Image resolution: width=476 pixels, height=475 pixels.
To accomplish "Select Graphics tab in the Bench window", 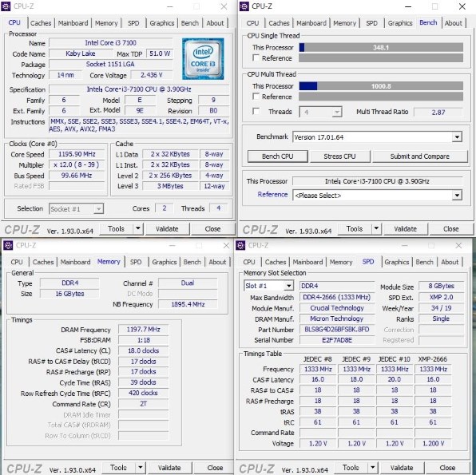I will tap(400, 23).
